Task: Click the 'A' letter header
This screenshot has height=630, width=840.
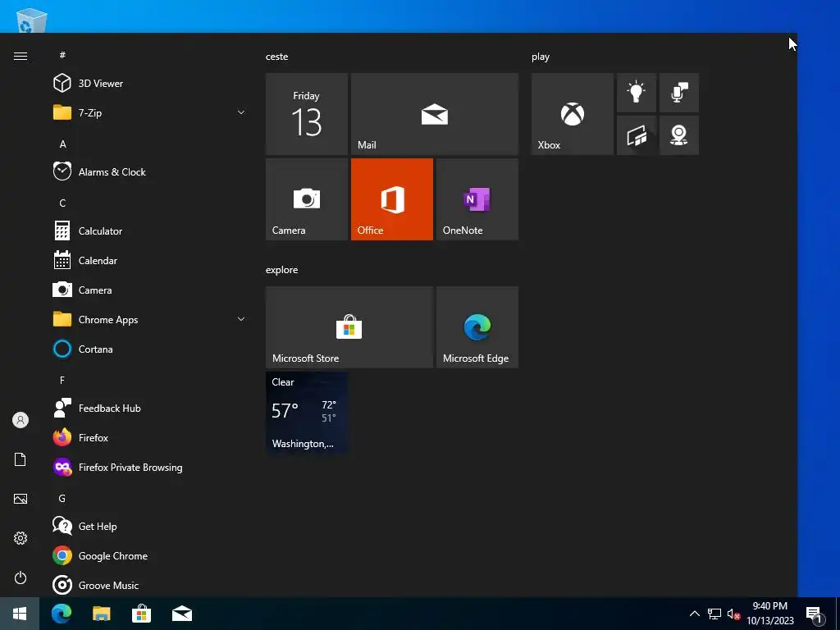Action: [x=62, y=144]
